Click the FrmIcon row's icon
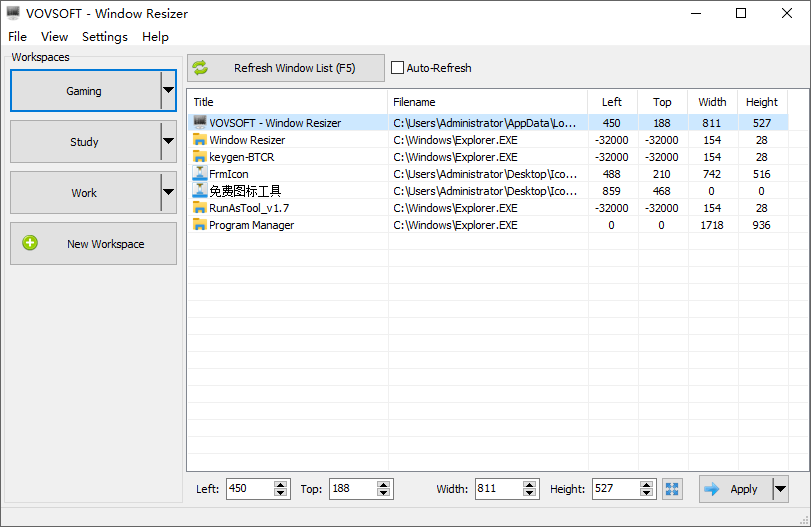The height and width of the screenshot is (527, 811). [200, 173]
